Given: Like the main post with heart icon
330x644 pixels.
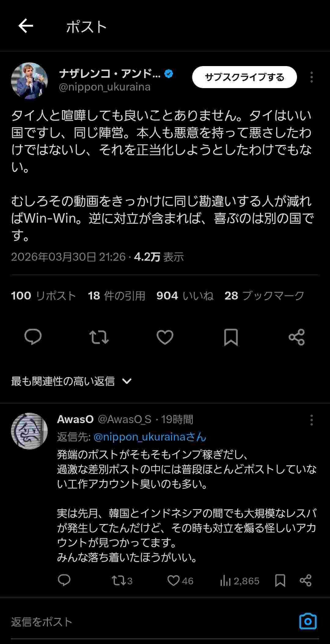Looking at the screenshot, I should pyautogui.click(x=165, y=337).
